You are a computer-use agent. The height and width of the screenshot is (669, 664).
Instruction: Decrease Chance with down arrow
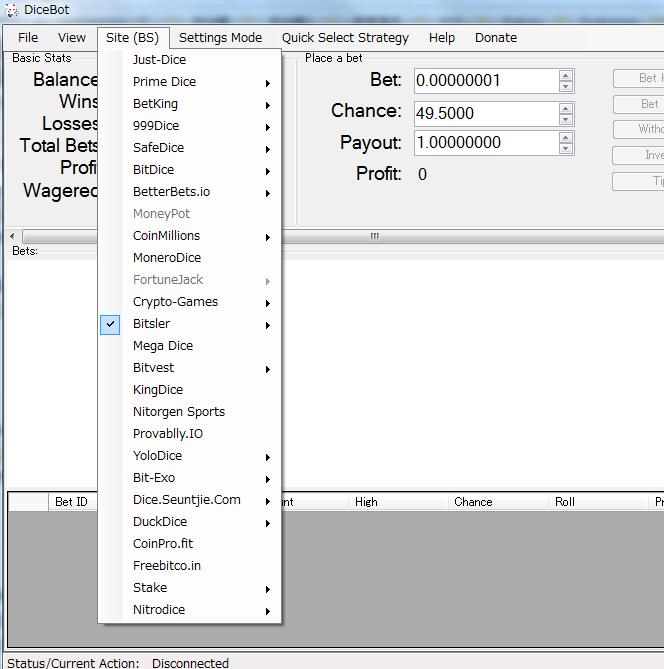(565, 119)
